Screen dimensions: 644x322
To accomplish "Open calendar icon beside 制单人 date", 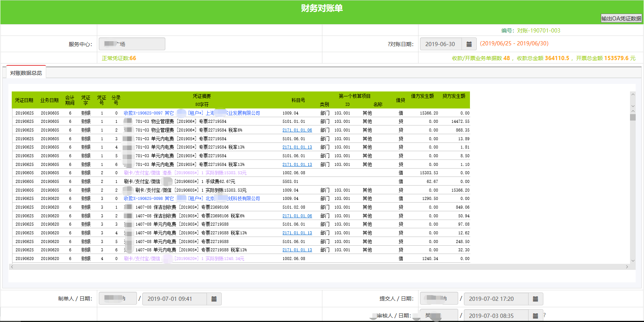I will click(x=214, y=299).
